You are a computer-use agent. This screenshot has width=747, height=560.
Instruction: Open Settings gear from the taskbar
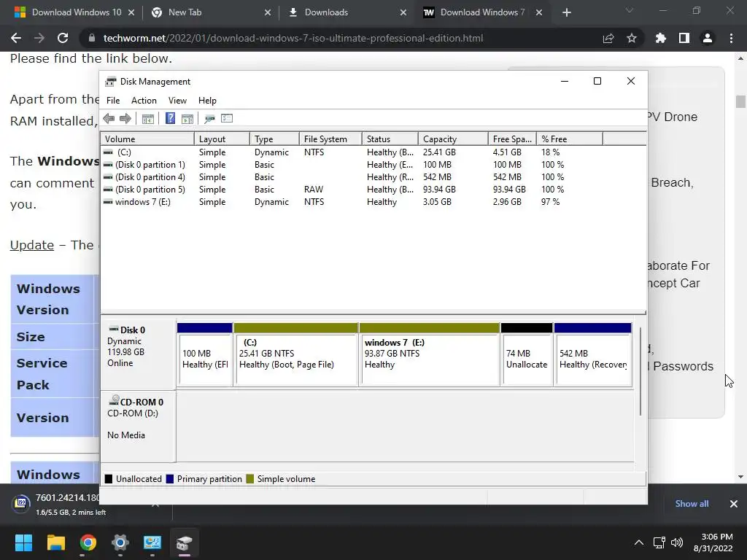point(120,542)
